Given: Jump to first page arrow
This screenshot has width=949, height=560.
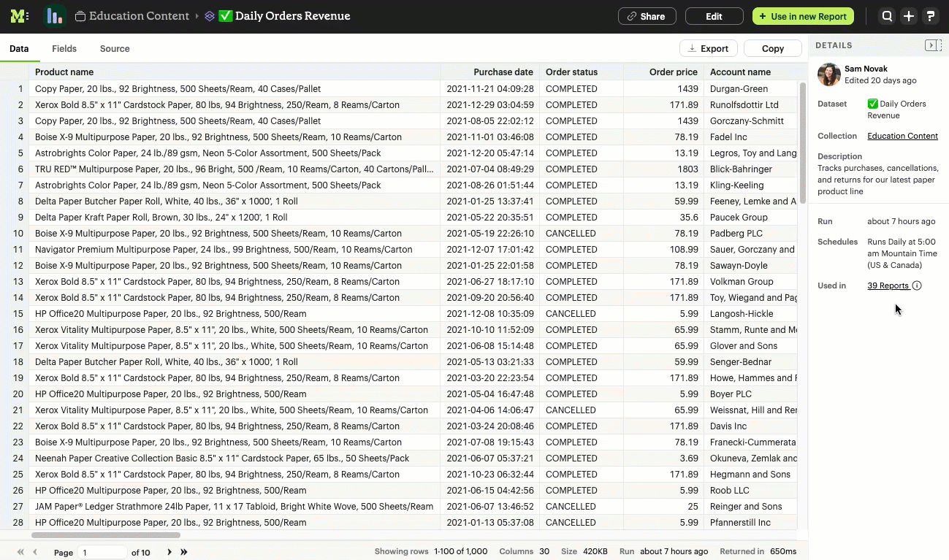Looking at the screenshot, I should click(20, 552).
